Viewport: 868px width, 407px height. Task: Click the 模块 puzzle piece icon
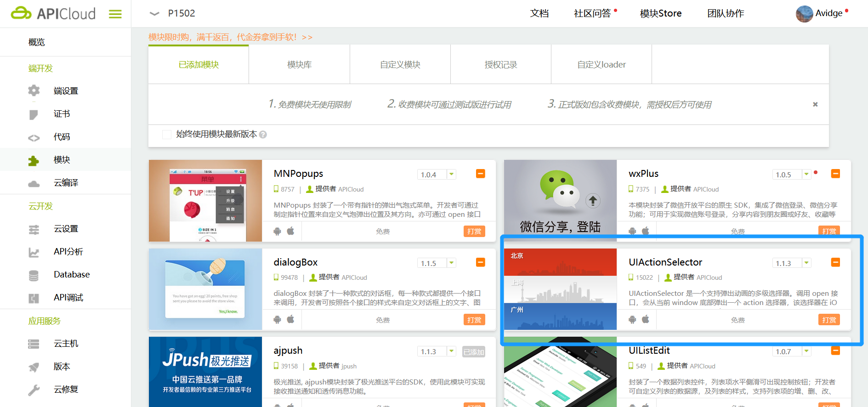34,160
